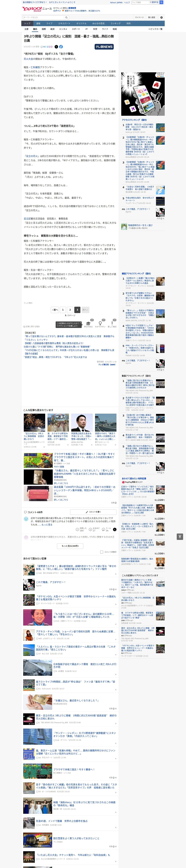Screen dimensions: 186x868
Task: Select the ライブ tab in the dark navigation bar
Action: click(x=49, y=24)
